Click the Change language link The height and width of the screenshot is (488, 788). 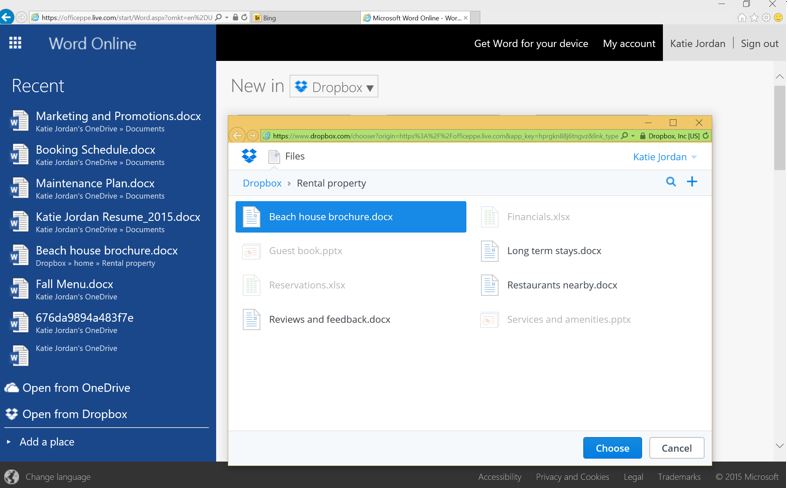pyautogui.click(x=58, y=476)
